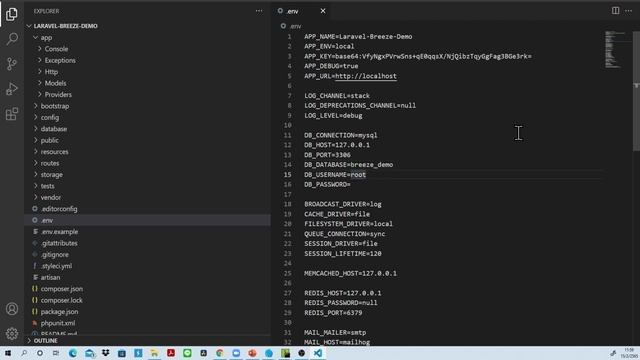640x360 pixels.
Task: Select the .env file in Explorer
Action: [147, 220]
